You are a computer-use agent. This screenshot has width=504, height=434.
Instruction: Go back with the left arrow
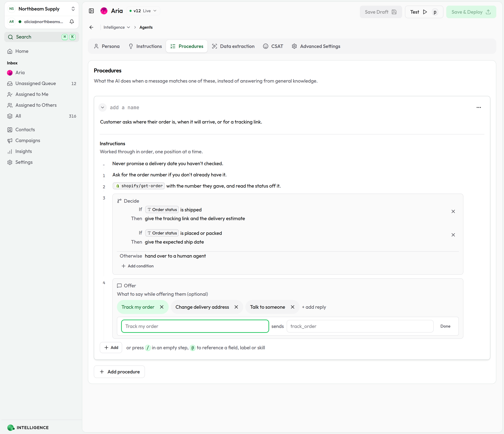(92, 27)
